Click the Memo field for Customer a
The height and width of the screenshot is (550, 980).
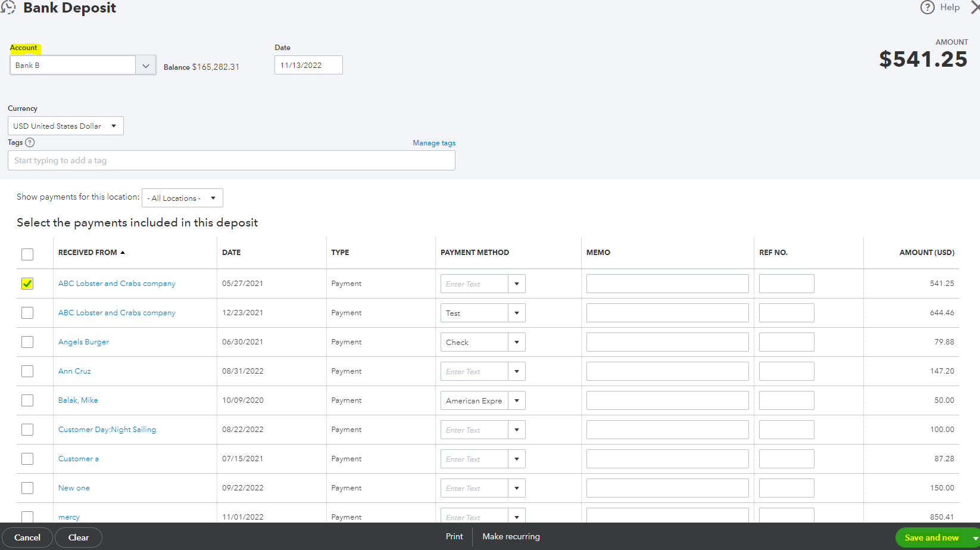pos(667,459)
